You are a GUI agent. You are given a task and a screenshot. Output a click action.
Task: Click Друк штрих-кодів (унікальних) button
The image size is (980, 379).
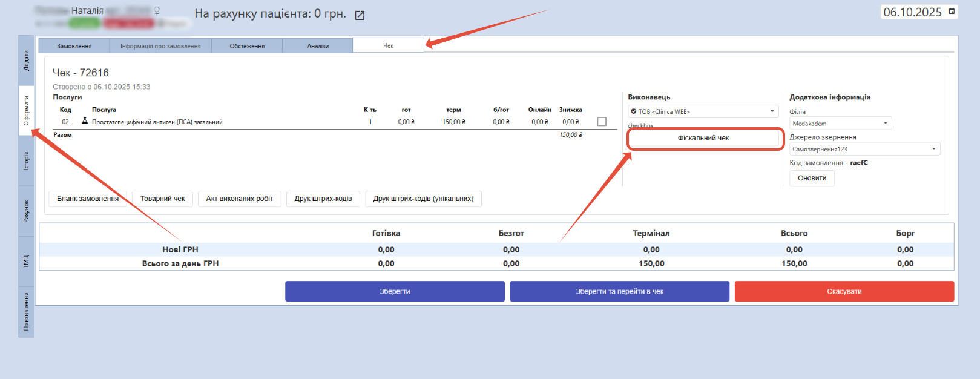tap(423, 199)
